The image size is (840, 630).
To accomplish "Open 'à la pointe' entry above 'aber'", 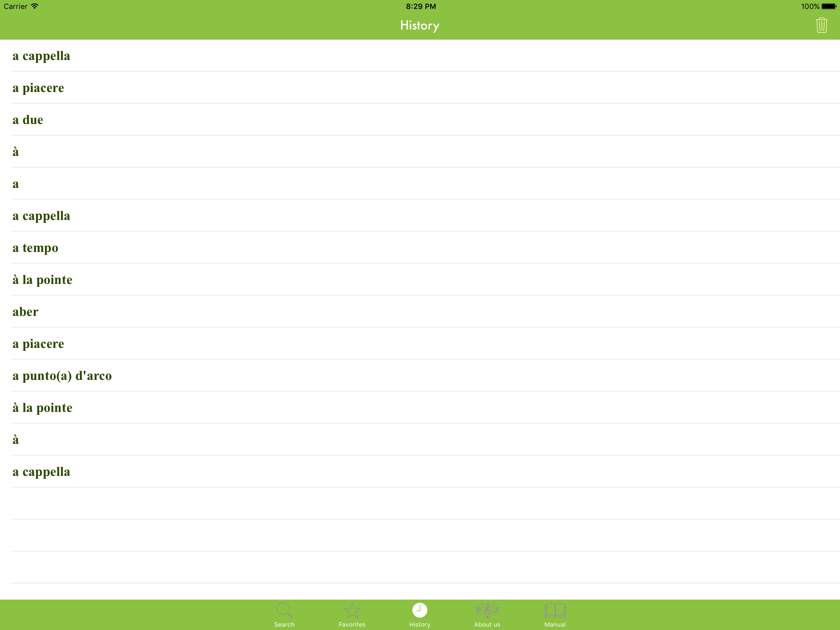I will [x=420, y=279].
